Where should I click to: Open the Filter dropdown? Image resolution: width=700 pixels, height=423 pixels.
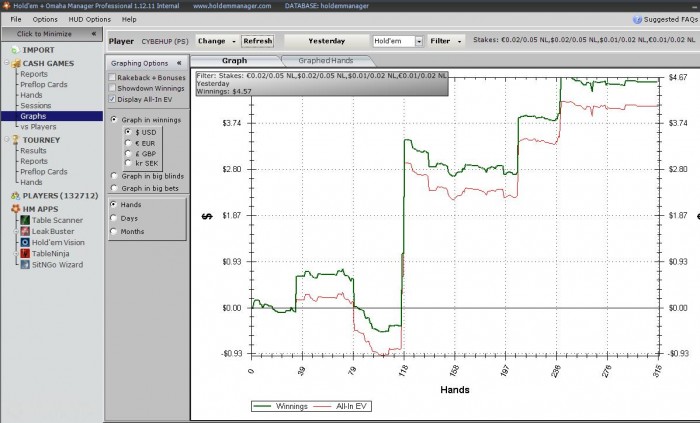point(446,41)
